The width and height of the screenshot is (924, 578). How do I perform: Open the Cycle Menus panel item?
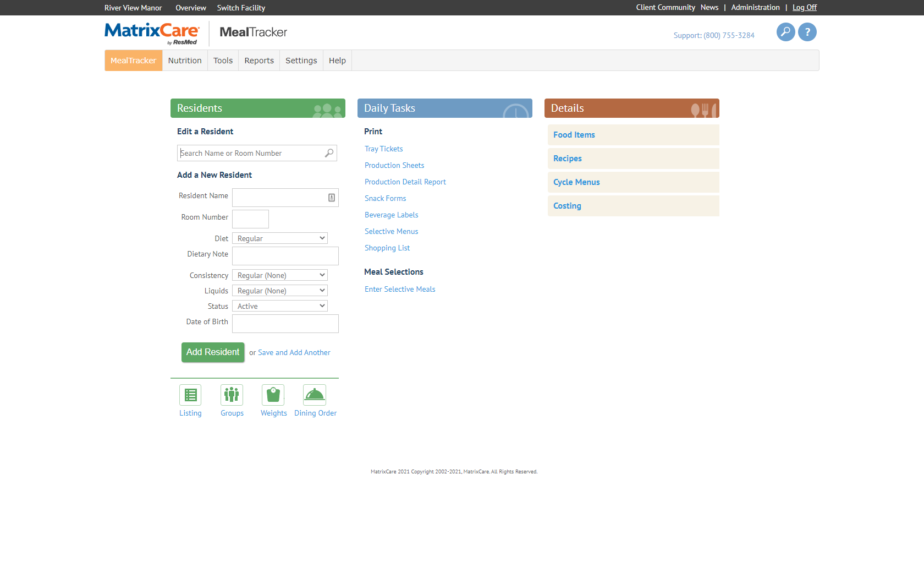(576, 182)
